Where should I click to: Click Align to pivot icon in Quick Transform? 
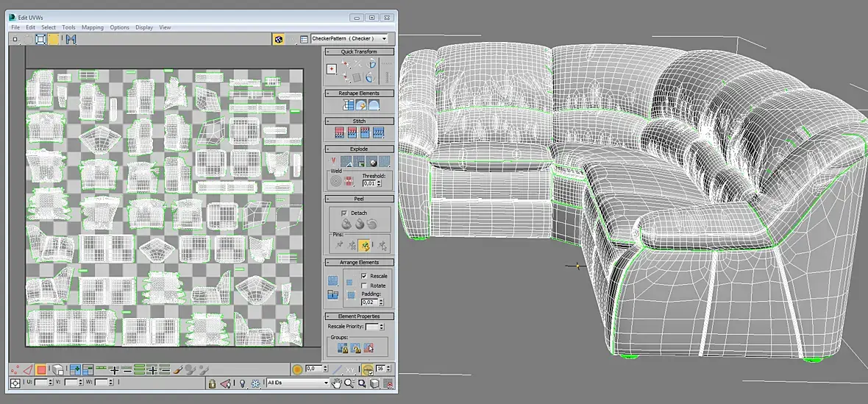332,69
